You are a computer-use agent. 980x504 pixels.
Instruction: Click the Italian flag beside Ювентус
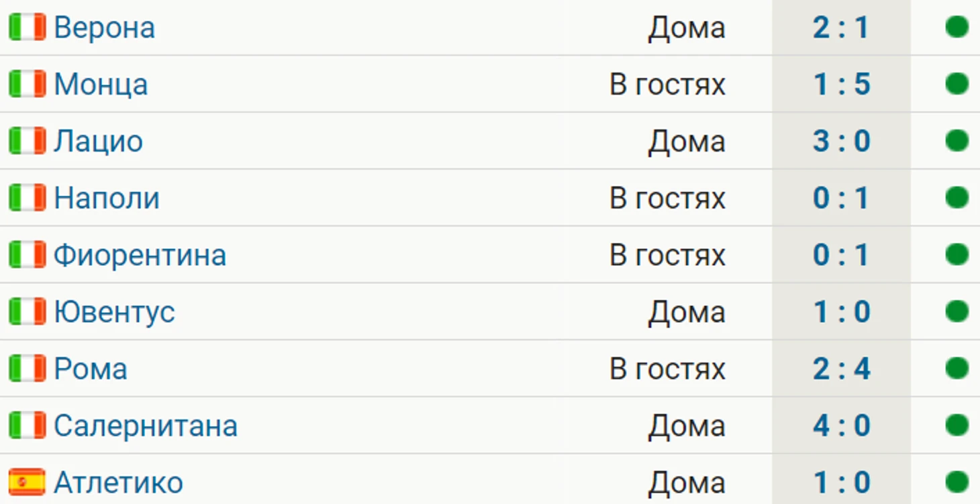pos(27,311)
